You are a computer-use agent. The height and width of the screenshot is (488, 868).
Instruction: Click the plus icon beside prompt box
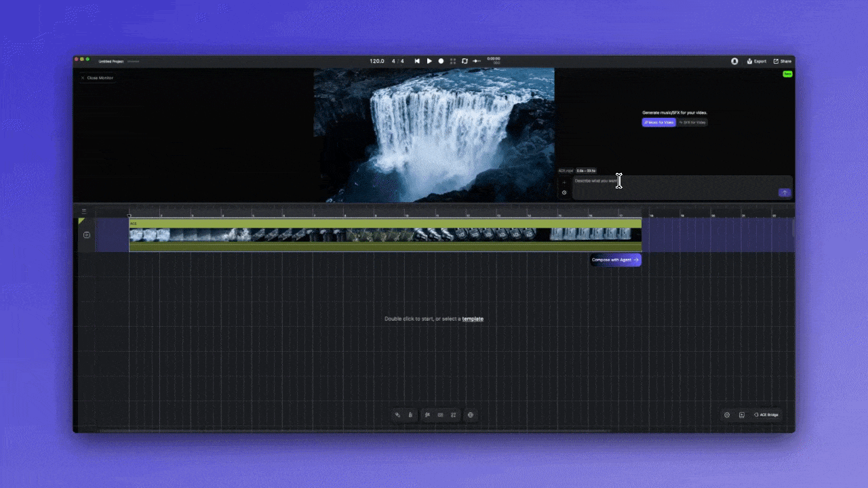(x=564, y=182)
